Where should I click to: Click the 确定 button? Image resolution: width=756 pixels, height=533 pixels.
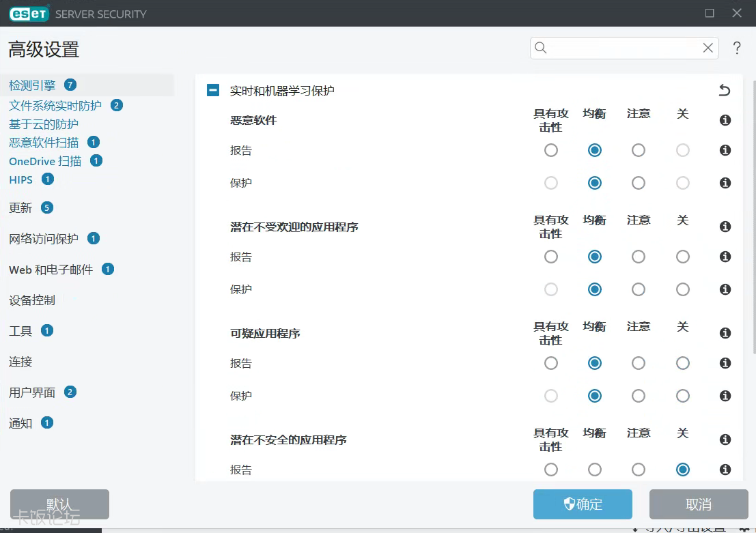point(583,504)
